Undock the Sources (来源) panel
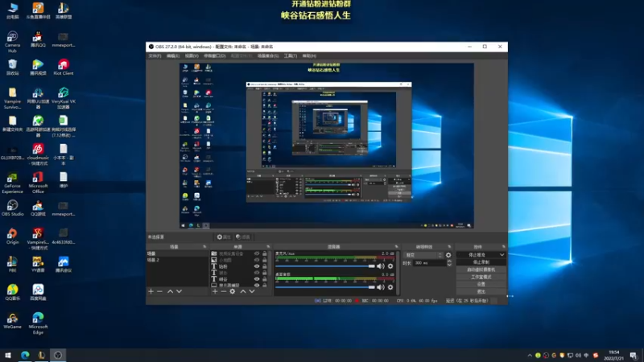Image resolution: width=644 pixels, height=362 pixels. pos(268,247)
